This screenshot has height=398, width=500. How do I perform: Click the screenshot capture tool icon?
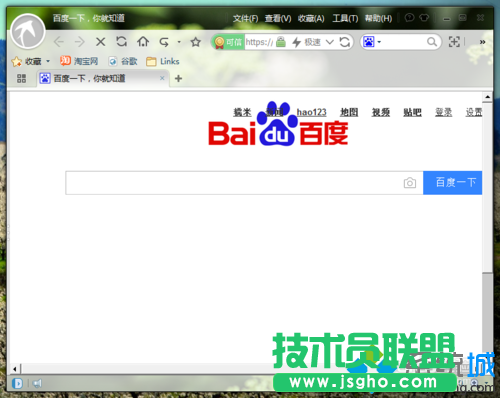click(454, 42)
